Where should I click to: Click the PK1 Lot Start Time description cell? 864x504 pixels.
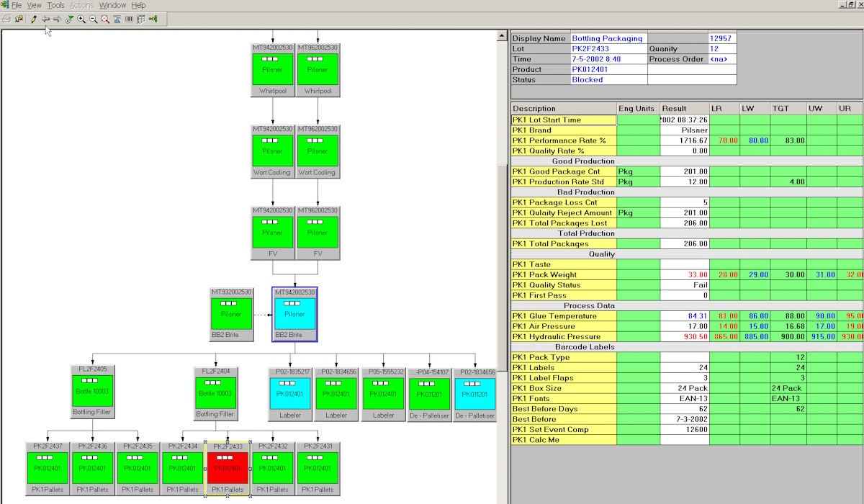coord(563,120)
